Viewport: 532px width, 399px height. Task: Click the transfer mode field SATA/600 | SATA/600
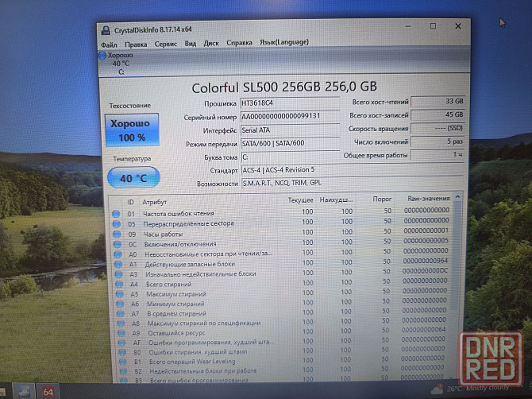pyautogui.click(x=290, y=143)
